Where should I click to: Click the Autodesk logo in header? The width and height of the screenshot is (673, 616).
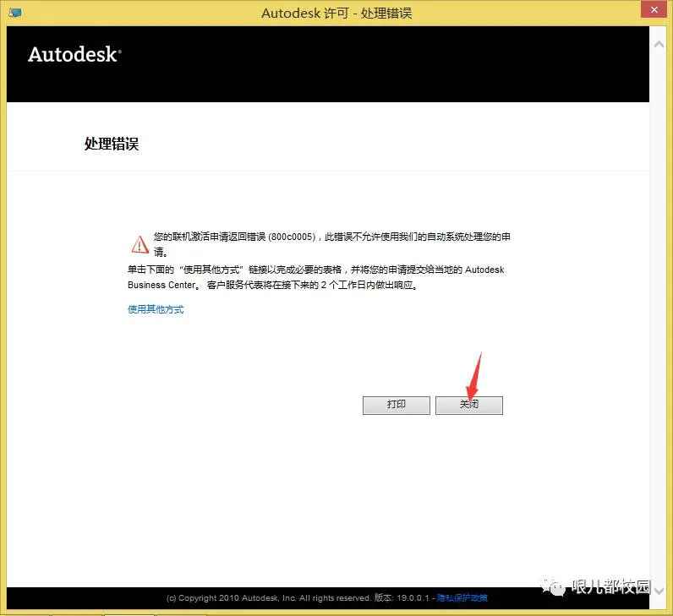point(74,54)
